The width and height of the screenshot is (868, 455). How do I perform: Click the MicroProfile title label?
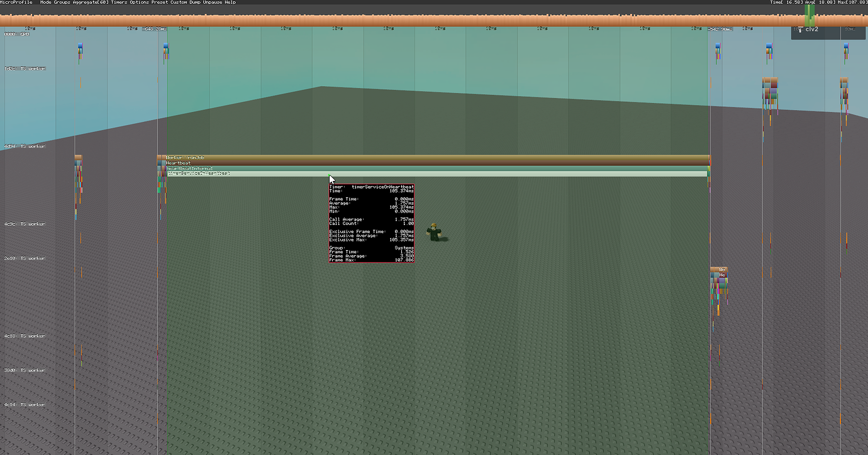click(x=16, y=3)
